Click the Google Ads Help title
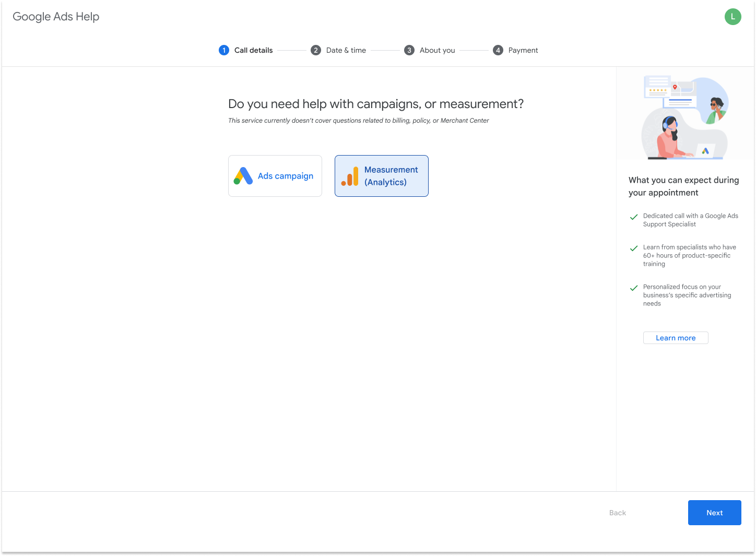Screen dimensions: 756x556 pos(56,17)
